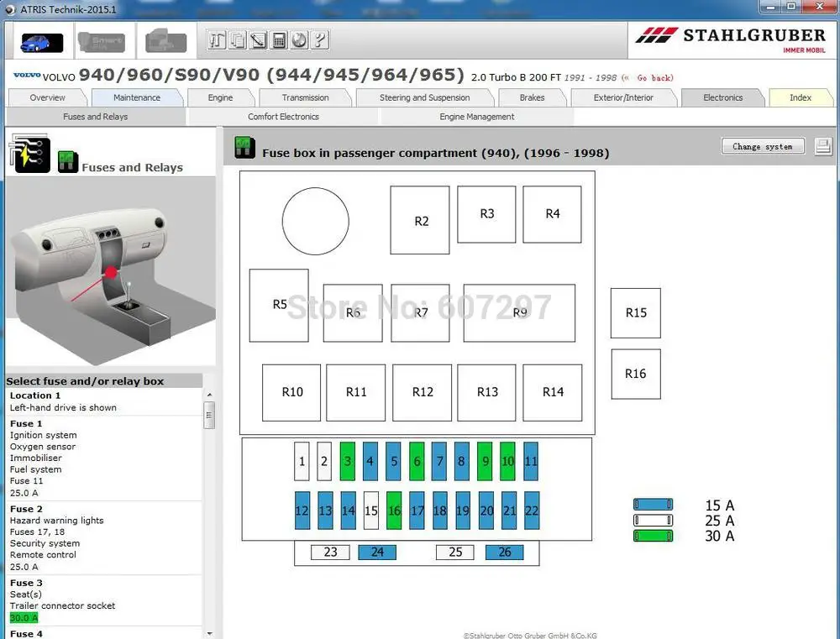Open the tools settings toolbar icon
This screenshot has width=840, height=639.
(x=217, y=40)
